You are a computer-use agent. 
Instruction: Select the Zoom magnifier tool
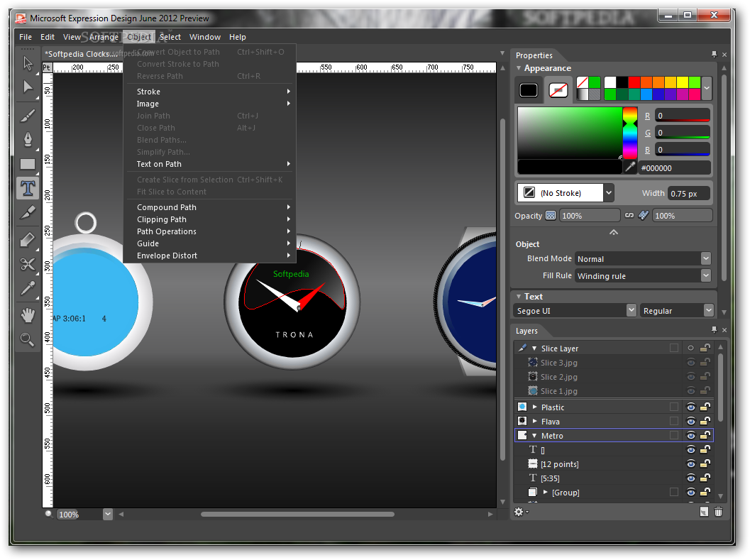28,339
